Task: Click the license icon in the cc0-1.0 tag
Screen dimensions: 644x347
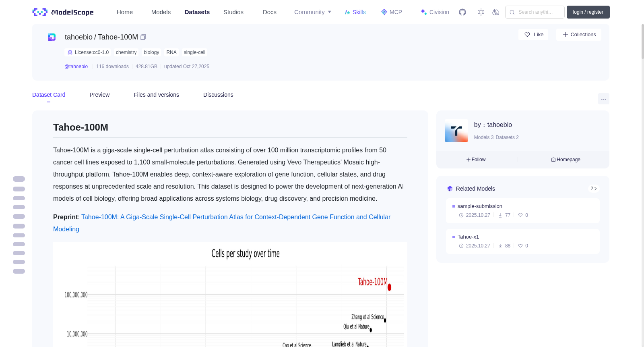Action: [x=70, y=52]
